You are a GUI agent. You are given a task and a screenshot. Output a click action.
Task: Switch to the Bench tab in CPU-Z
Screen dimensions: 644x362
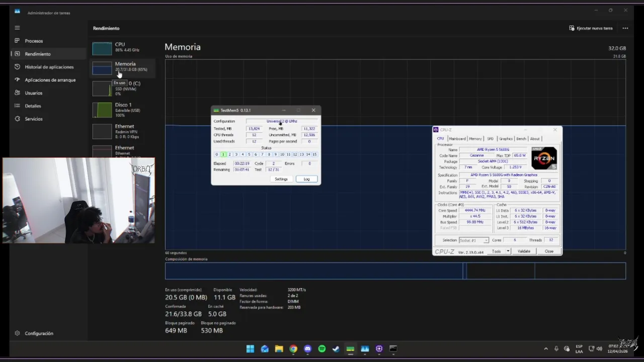521,139
